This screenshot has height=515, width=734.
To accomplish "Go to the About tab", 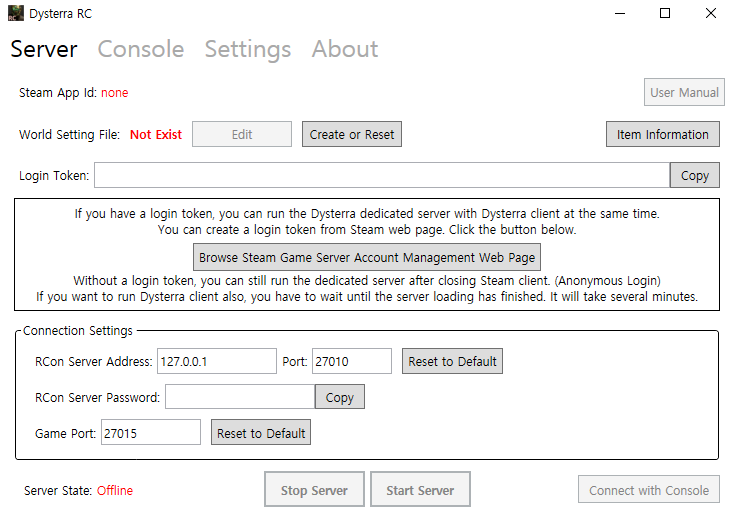I will [x=344, y=49].
